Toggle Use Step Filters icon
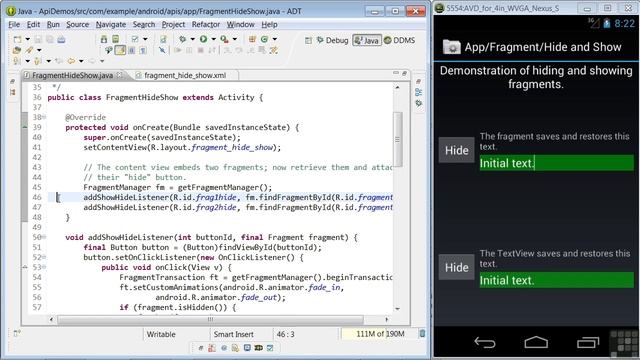The image size is (640, 360). click(x=273, y=50)
